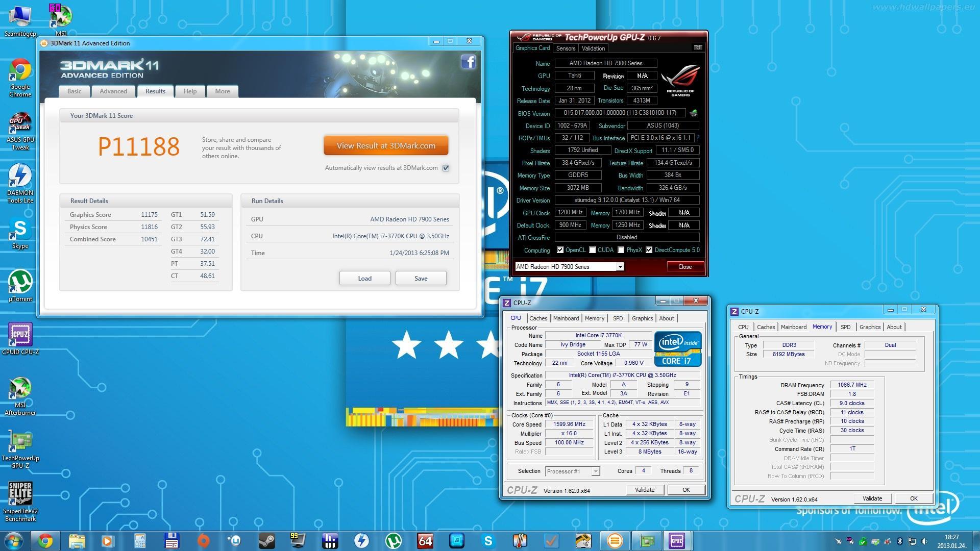The width and height of the screenshot is (980, 551).
Task: Toggle the OpenCL checkbox in GPU-Z
Action: click(x=560, y=250)
